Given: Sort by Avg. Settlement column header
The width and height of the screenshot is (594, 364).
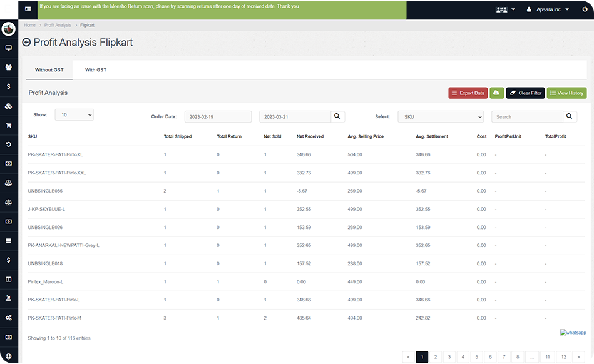Looking at the screenshot, I should 432,136.
